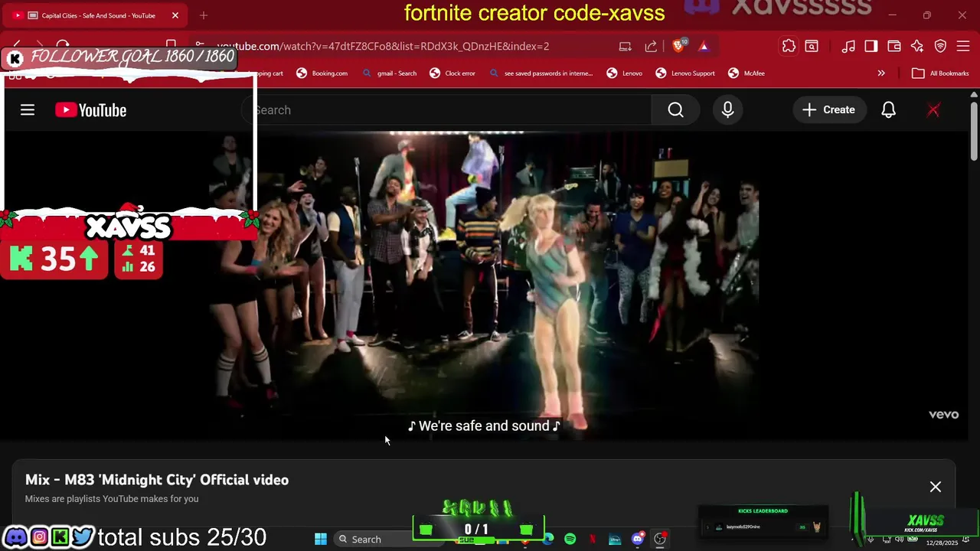Open the saved passwords bookmark

click(541, 73)
